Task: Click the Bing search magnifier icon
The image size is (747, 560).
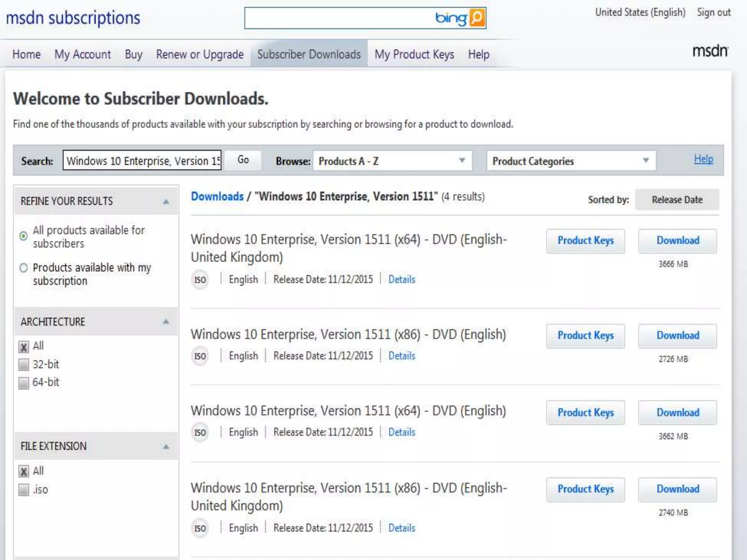Action: (477, 17)
